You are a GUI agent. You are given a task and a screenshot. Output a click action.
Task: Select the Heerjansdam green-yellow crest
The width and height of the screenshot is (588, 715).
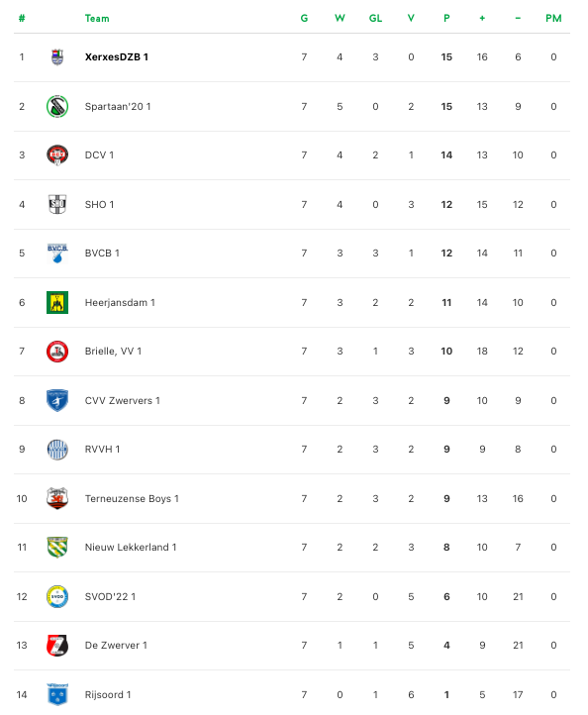[x=57, y=303]
